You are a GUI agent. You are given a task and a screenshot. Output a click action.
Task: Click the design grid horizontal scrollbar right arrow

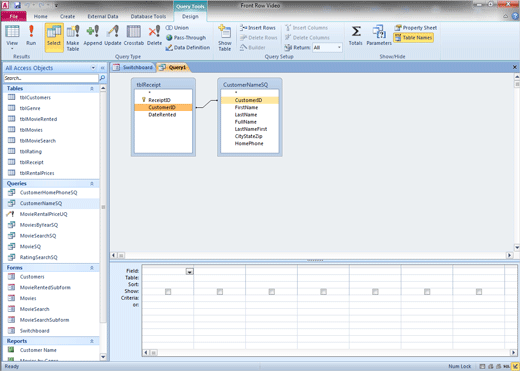[513, 352]
